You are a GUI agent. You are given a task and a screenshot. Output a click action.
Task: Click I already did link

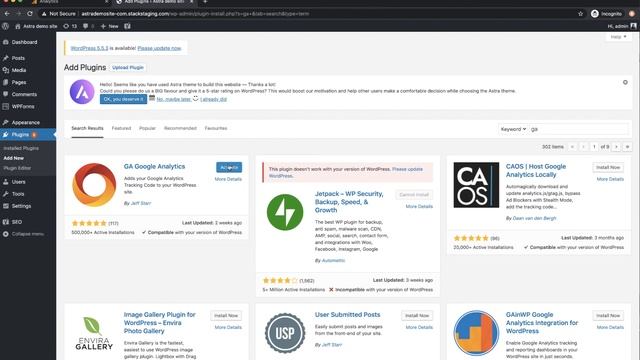[x=213, y=99]
